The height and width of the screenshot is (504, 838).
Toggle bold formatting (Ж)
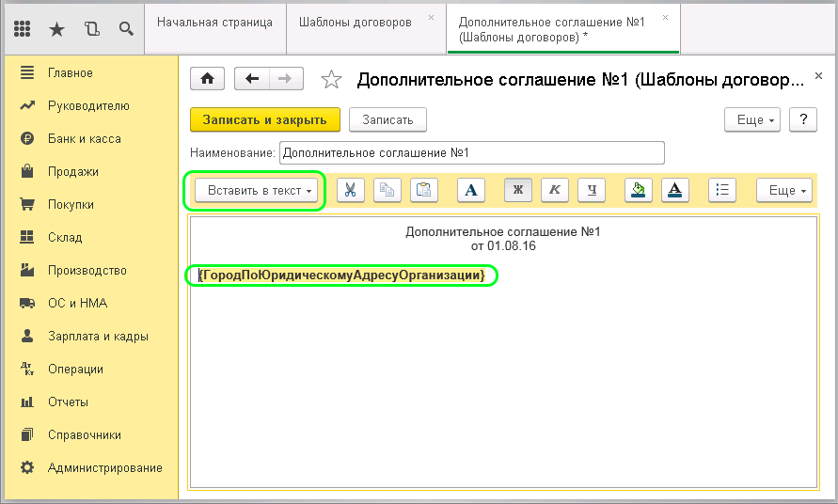518,190
